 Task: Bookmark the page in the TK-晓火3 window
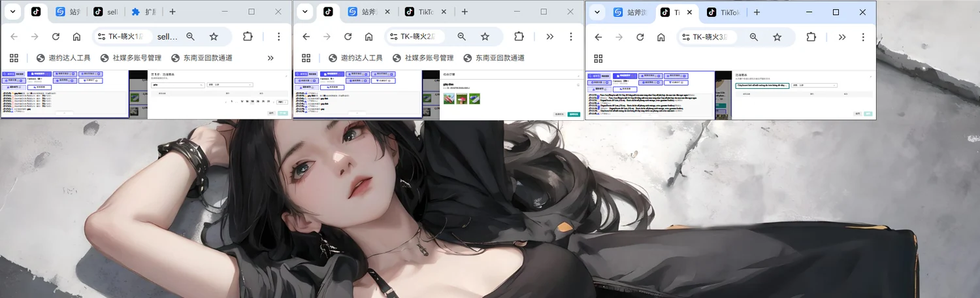777,37
